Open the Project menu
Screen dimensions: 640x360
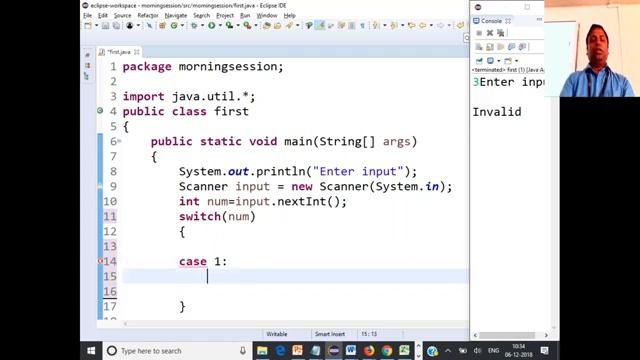[x=225, y=16]
